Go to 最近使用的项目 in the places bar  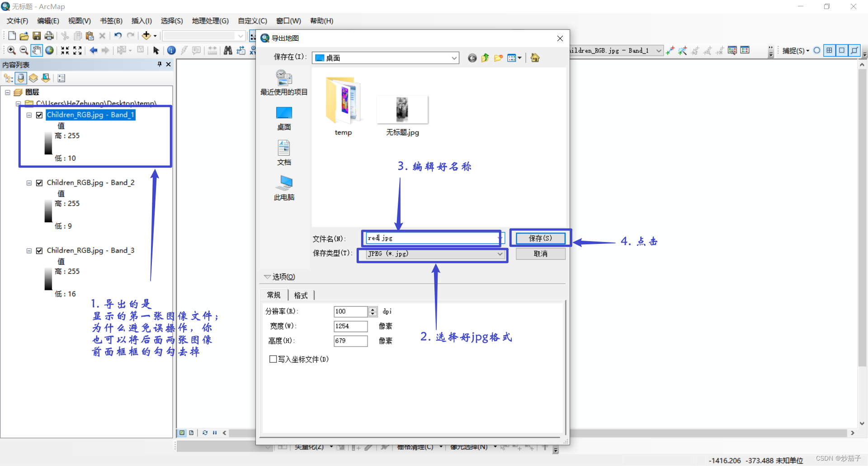click(284, 83)
